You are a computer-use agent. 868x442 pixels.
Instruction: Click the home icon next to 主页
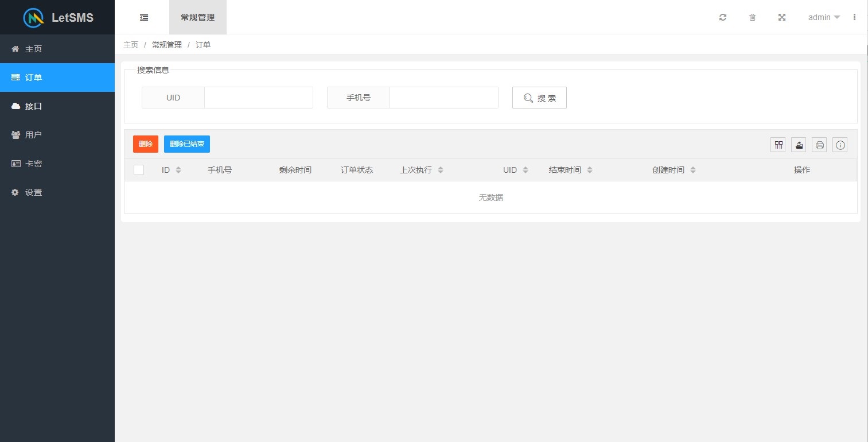[15, 49]
